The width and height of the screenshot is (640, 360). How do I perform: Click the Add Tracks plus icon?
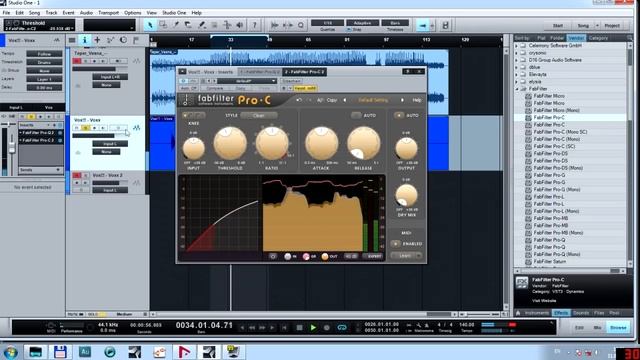[x=97, y=40]
